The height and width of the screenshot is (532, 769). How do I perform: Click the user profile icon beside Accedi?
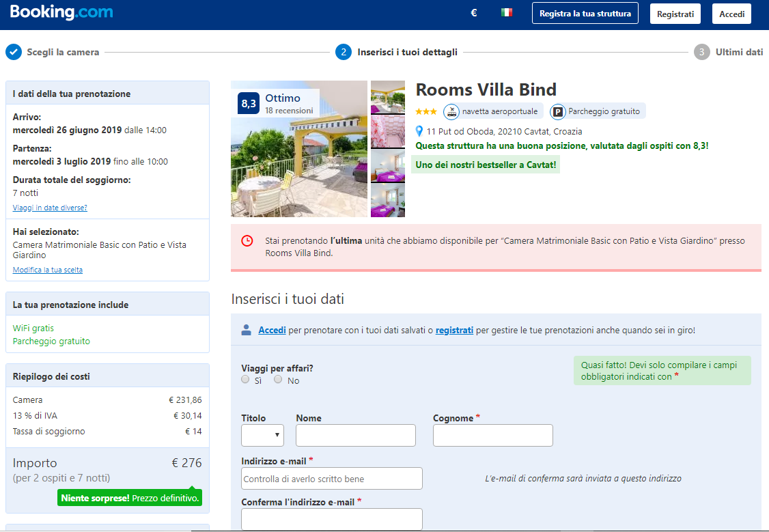coord(246,330)
